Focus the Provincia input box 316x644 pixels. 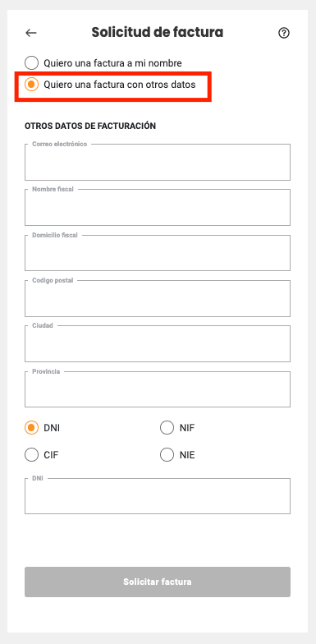tap(158, 389)
